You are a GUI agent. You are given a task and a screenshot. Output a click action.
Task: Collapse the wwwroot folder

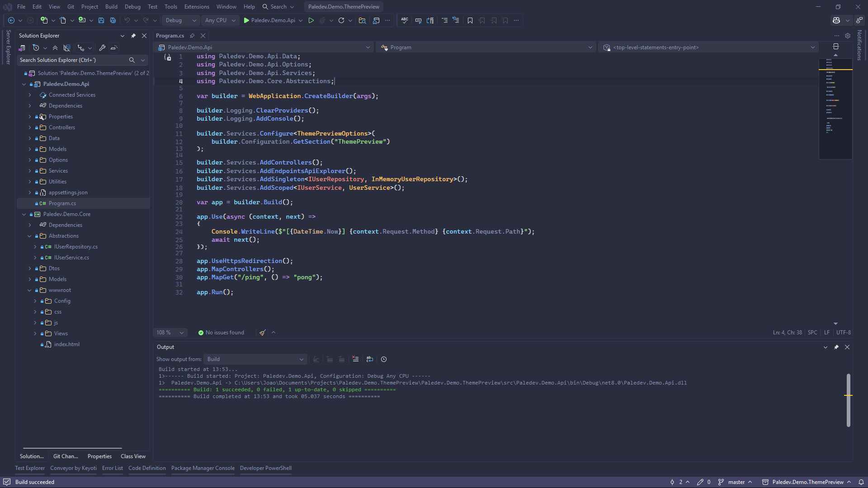pos(30,290)
